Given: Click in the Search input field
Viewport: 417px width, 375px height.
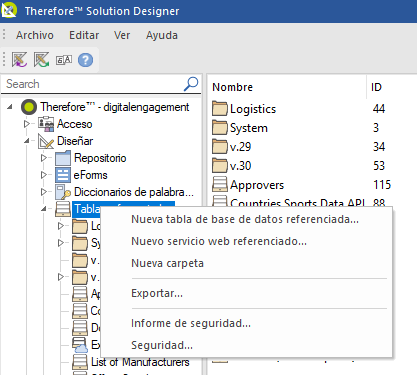Looking at the screenshot, I should tap(93, 84).
